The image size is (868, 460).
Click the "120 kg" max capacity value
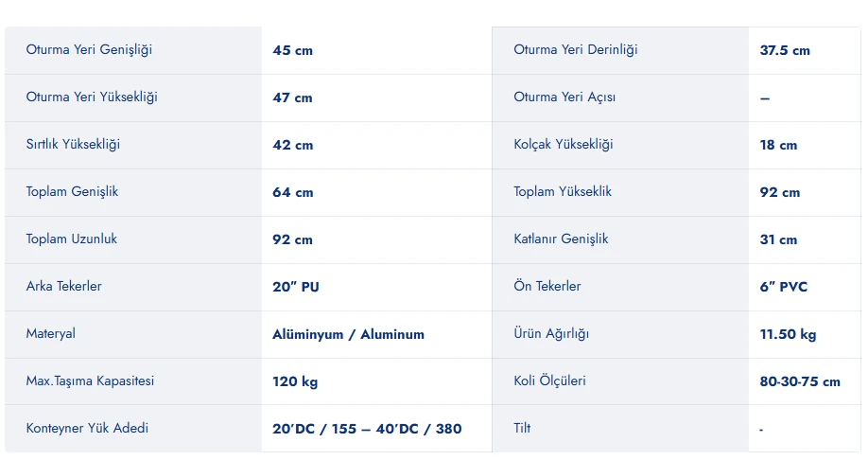pyautogui.click(x=295, y=381)
